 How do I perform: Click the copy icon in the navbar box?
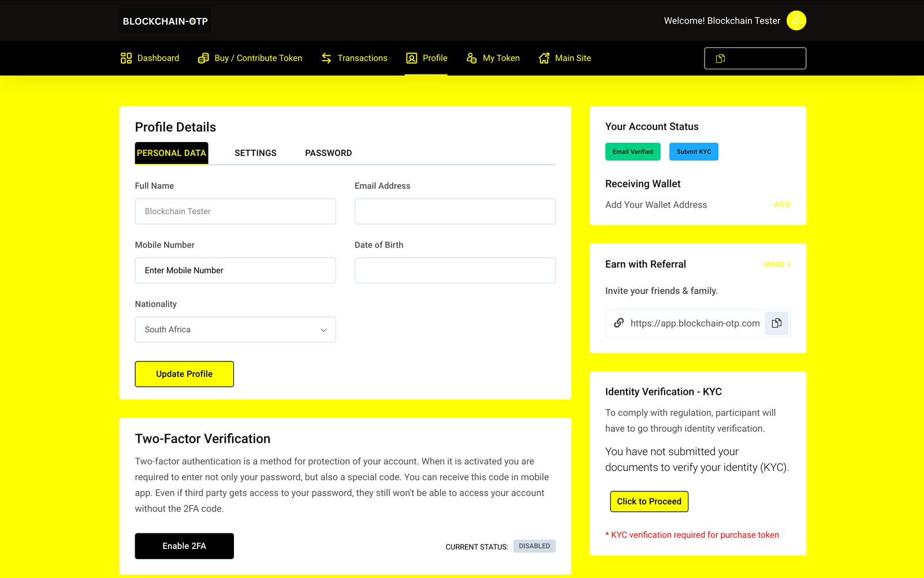click(721, 58)
